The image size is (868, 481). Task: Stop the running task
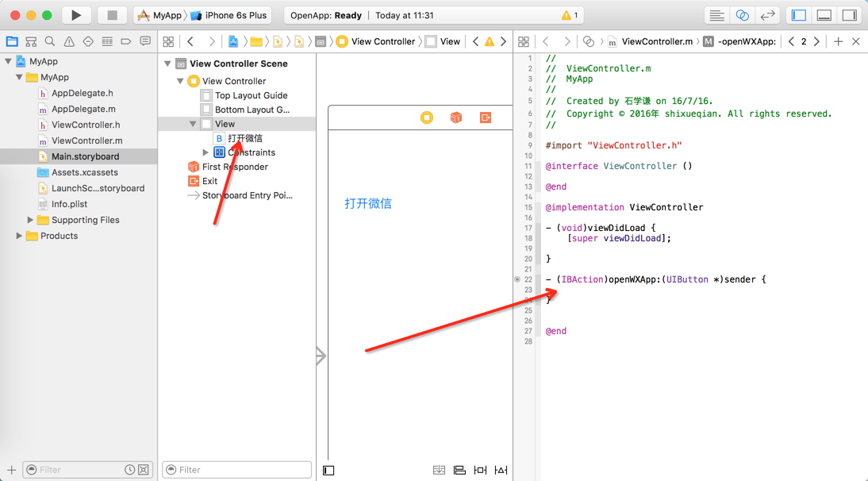(x=112, y=16)
